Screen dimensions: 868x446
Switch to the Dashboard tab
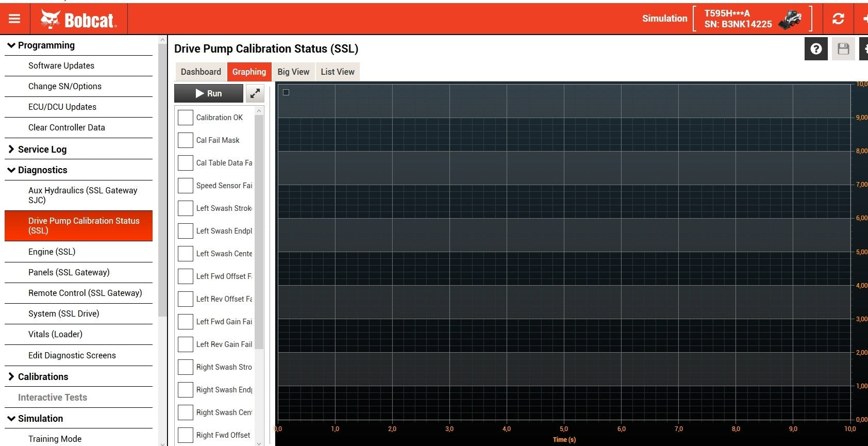[201, 72]
